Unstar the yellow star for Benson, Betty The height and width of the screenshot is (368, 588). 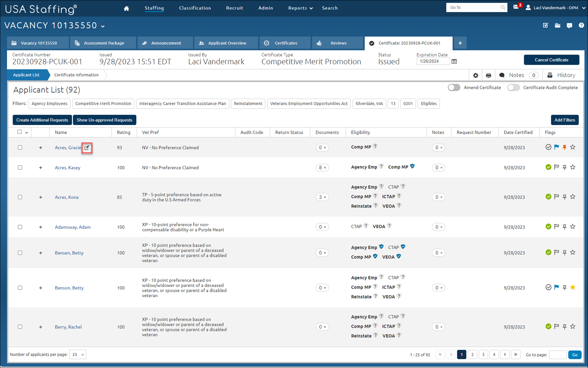[573, 287]
